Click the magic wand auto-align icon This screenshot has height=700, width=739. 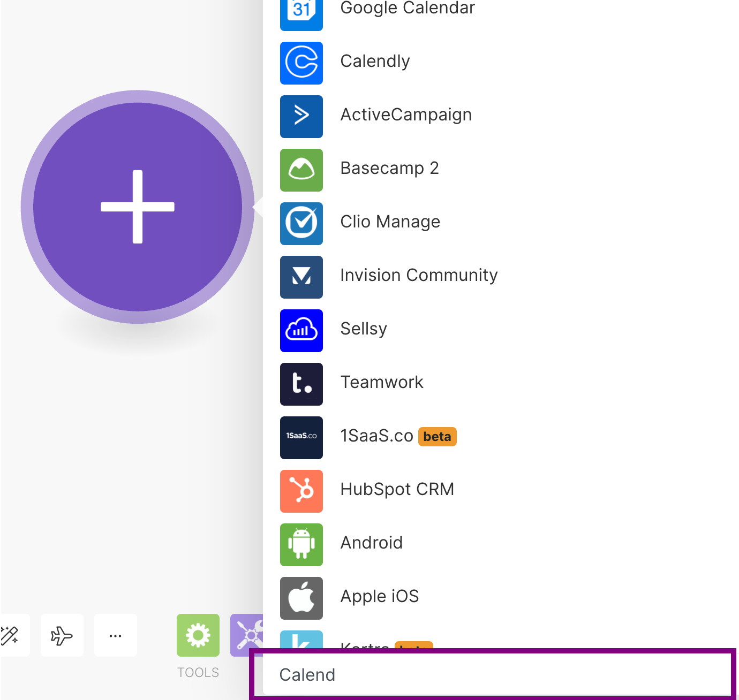[14, 635]
